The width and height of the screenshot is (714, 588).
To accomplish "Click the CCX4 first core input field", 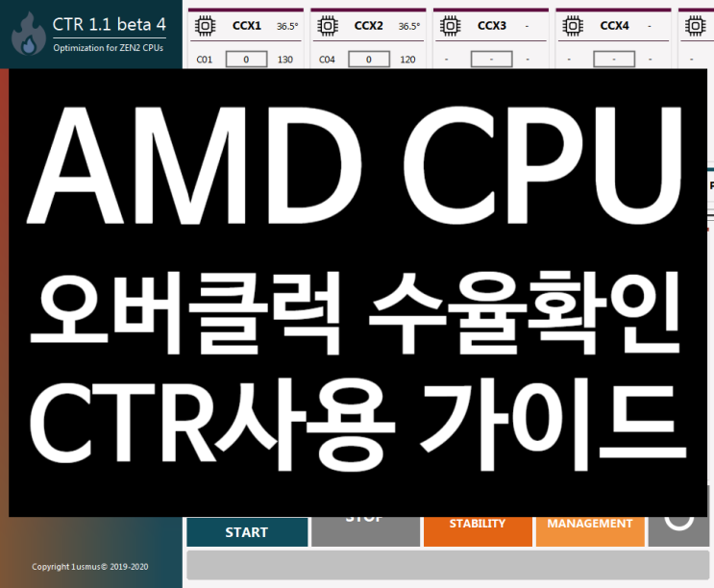I will (x=614, y=60).
